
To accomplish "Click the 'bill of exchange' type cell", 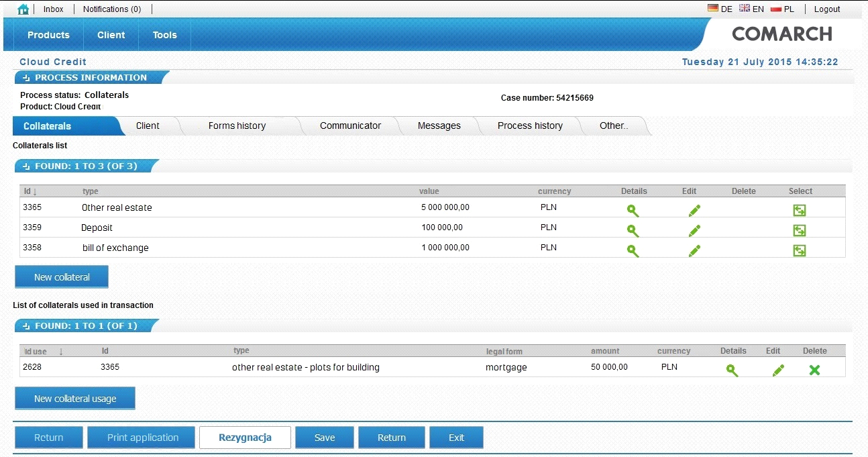I will click(x=115, y=248).
